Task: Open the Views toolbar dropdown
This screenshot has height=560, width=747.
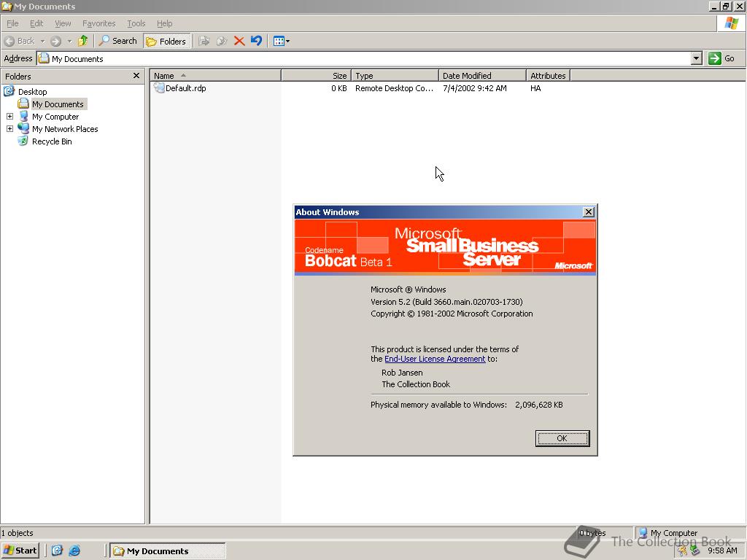Action: tap(282, 41)
